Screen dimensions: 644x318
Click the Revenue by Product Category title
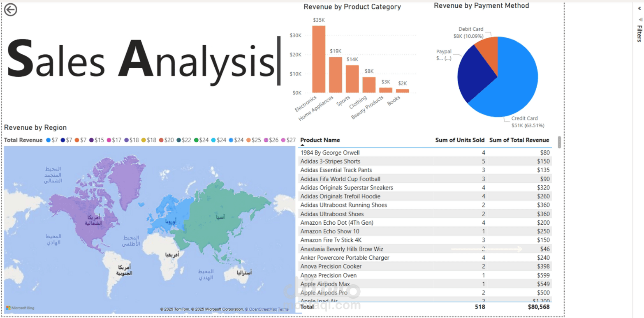(x=352, y=7)
